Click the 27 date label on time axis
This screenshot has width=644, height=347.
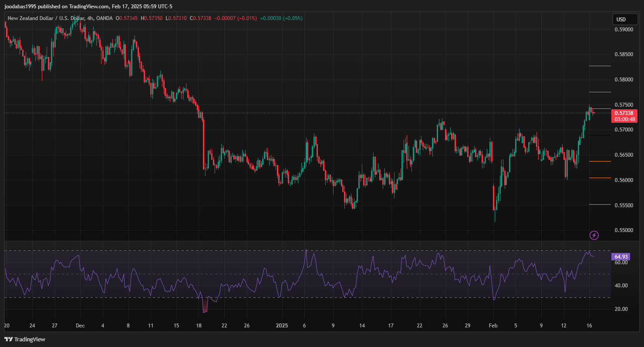pyautogui.click(x=54, y=326)
